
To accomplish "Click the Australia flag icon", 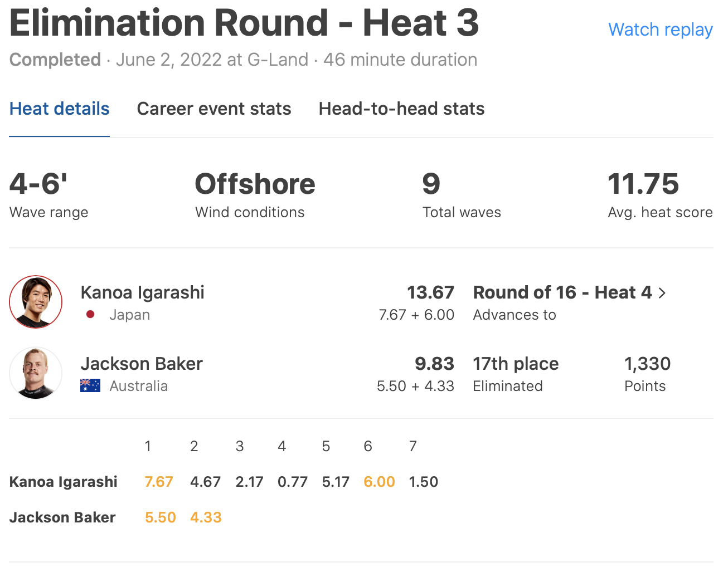I will click(x=90, y=385).
